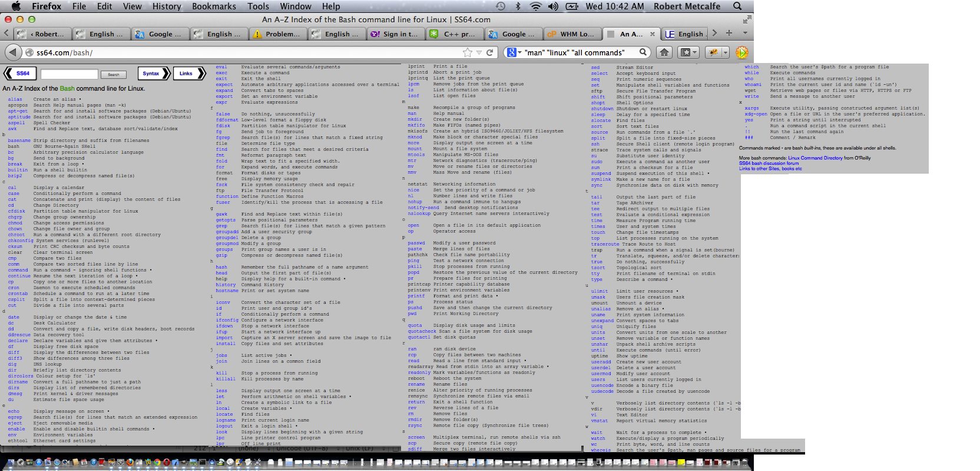
Task: Open the 'ifconfig' command link
Action: click(227, 320)
